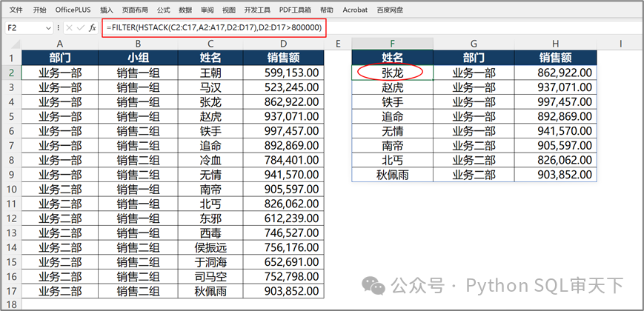Select cell F9 containing 秋佩雨
This screenshot has height=311, width=644.
pos(392,175)
